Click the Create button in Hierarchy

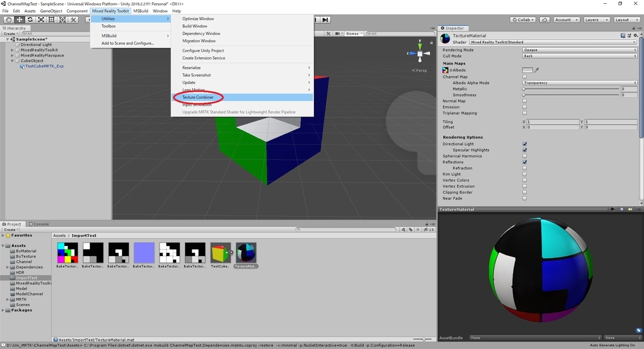pyautogui.click(x=10, y=33)
